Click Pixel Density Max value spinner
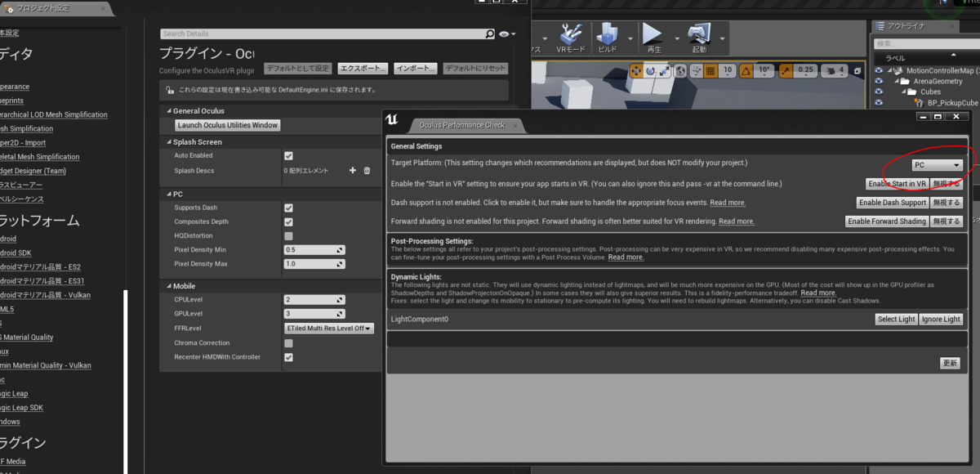Image resolution: width=980 pixels, height=474 pixels. [314, 264]
